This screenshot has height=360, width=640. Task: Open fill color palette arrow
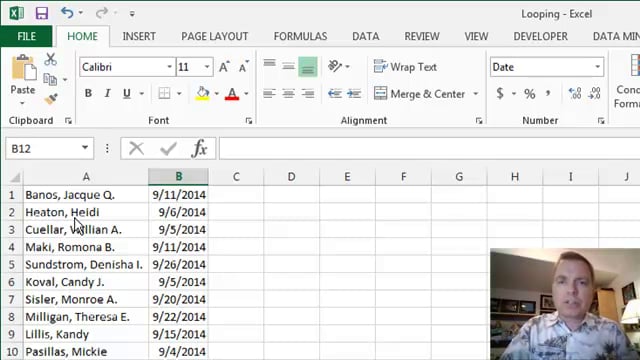pos(216,94)
